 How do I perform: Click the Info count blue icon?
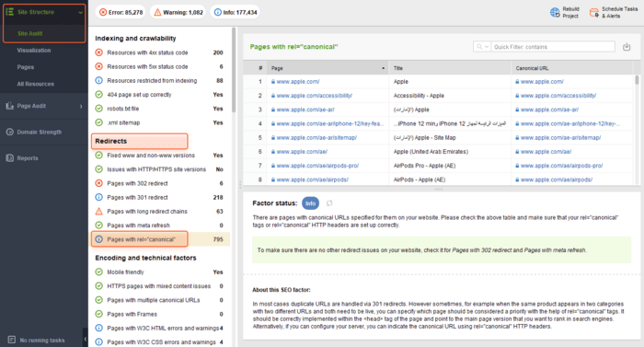pyautogui.click(x=218, y=12)
